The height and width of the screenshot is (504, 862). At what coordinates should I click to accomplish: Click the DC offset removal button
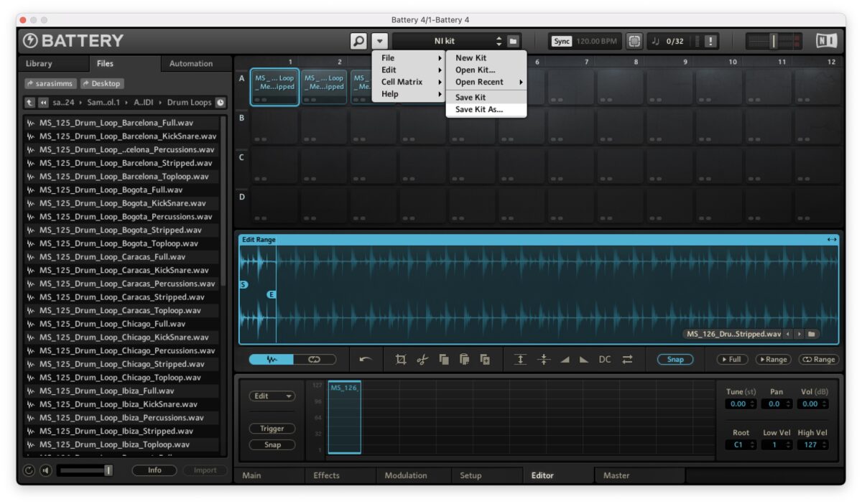pyautogui.click(x=605, y=360)
